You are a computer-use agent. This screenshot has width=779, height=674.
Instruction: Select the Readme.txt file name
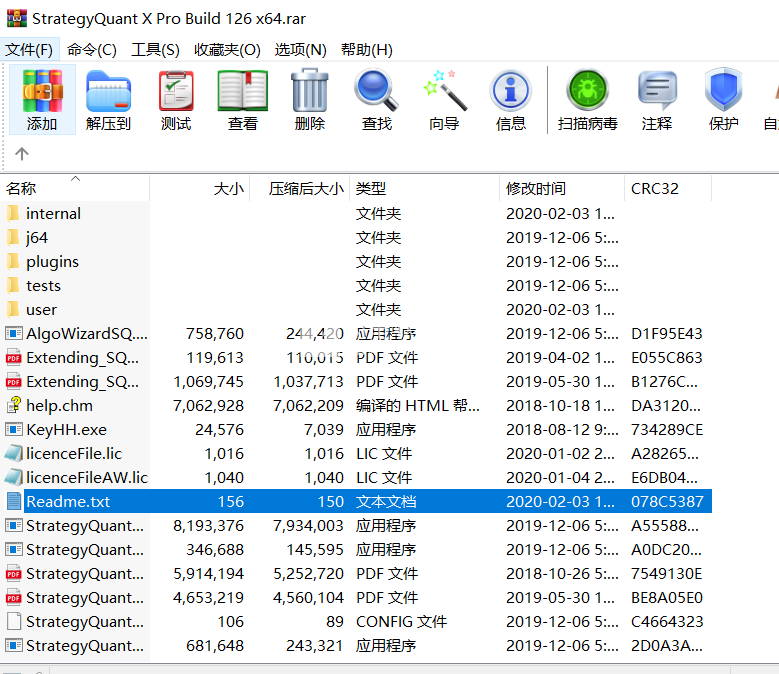(68, 501)
